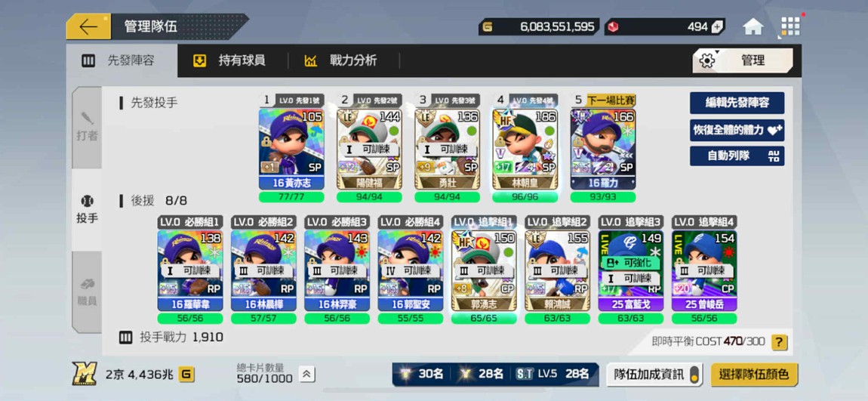Switch to the 持有球員 tab
The width and height of the screenshot is (868, 401).
pos(229,60)
